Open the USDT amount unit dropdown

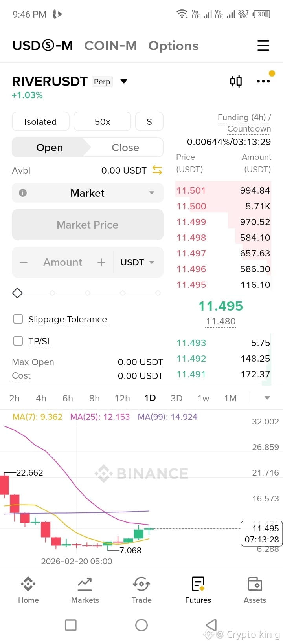(x=137, y=262)
